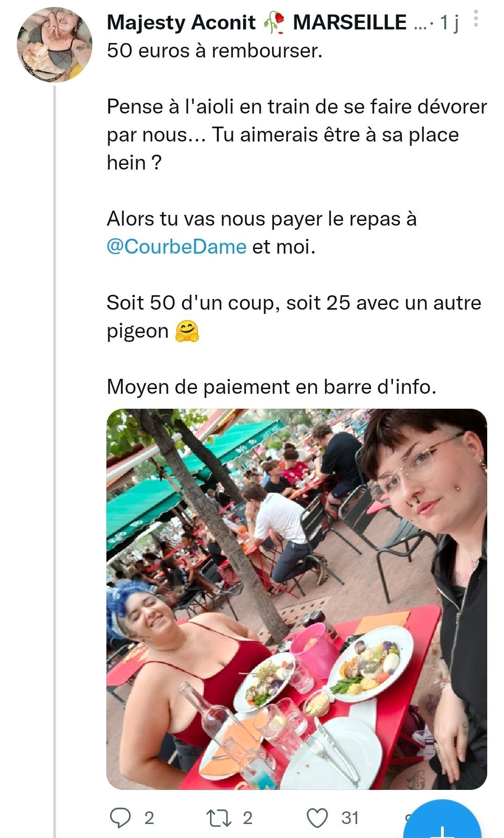The width and height of the screenshot is (504, 838).
Task: Open Majesty Aconit's profile avatar
Action: click(55, 44)
